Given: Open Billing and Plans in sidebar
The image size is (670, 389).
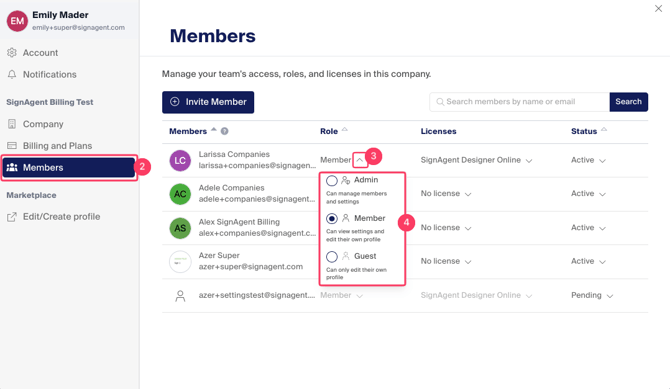Looking at the screenshot, I should click(57, 146).
